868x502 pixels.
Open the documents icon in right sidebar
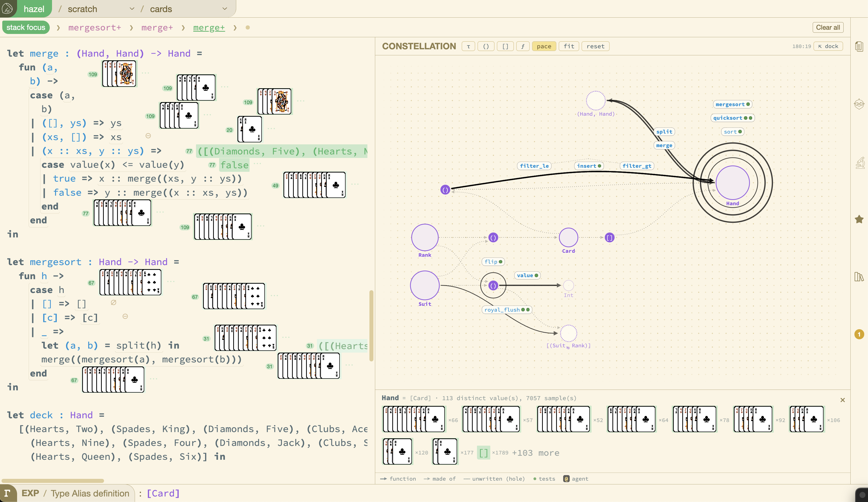(x=859, y=46)
